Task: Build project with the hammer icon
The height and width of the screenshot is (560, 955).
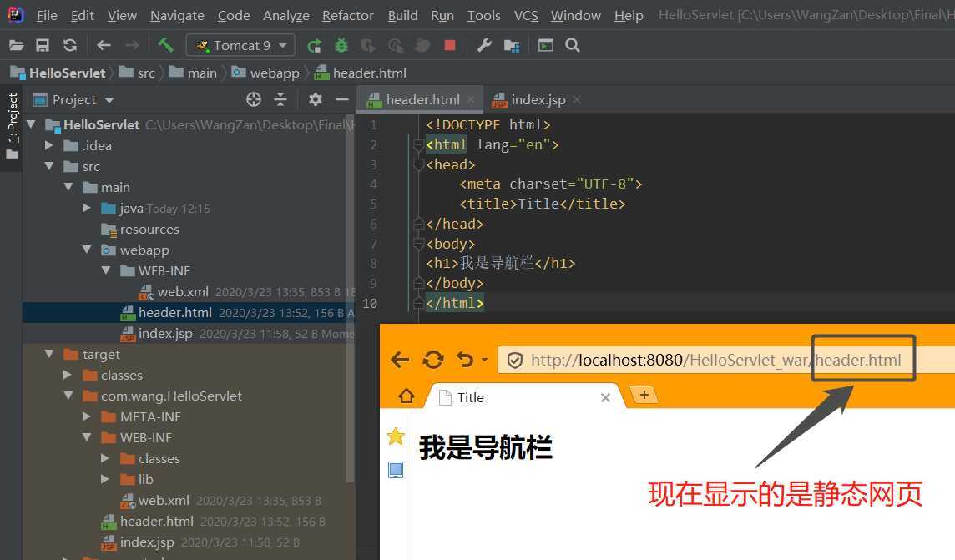Action: click(165, 45)
